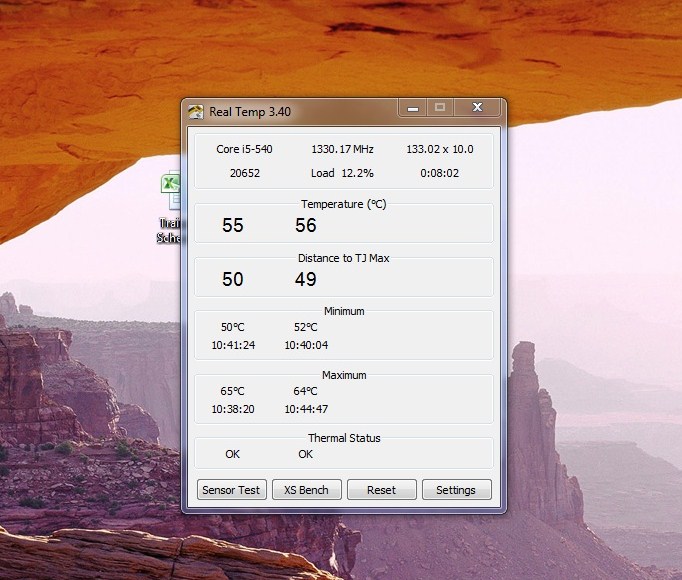Viewport: 682px width, 580px height.
Task: Run the Sensor Test
Action: [x=232, y=490]
